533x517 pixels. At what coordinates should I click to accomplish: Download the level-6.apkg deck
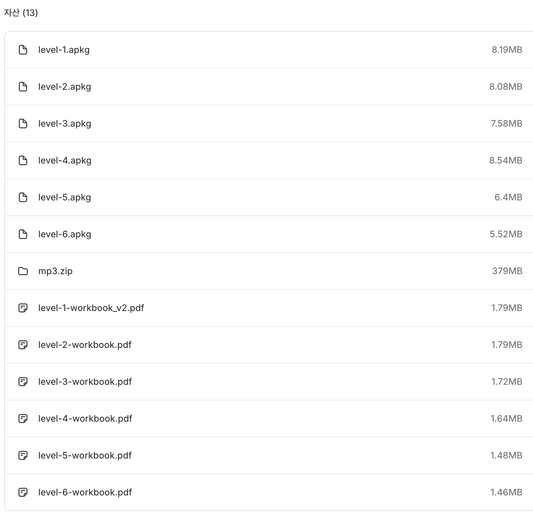point(65,235)
